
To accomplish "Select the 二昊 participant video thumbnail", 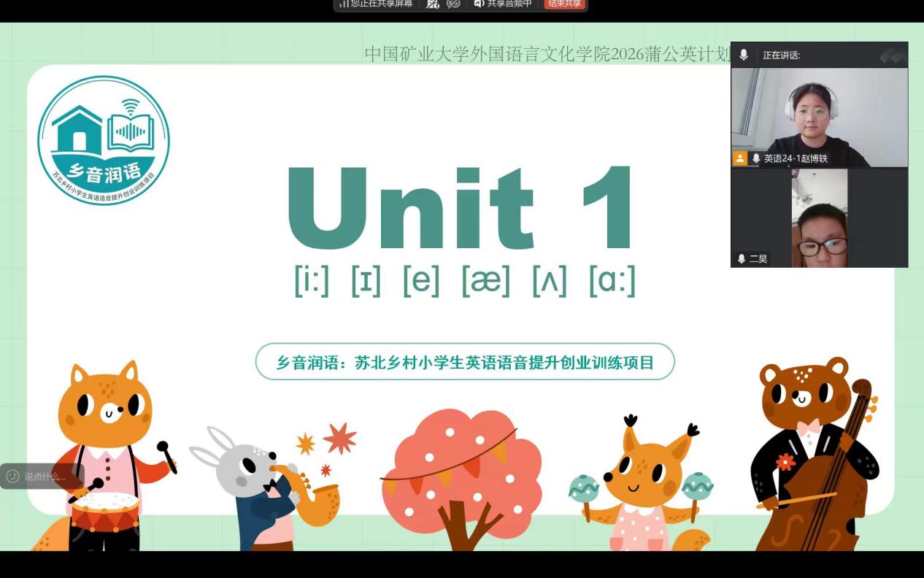I will coord(820,218).
